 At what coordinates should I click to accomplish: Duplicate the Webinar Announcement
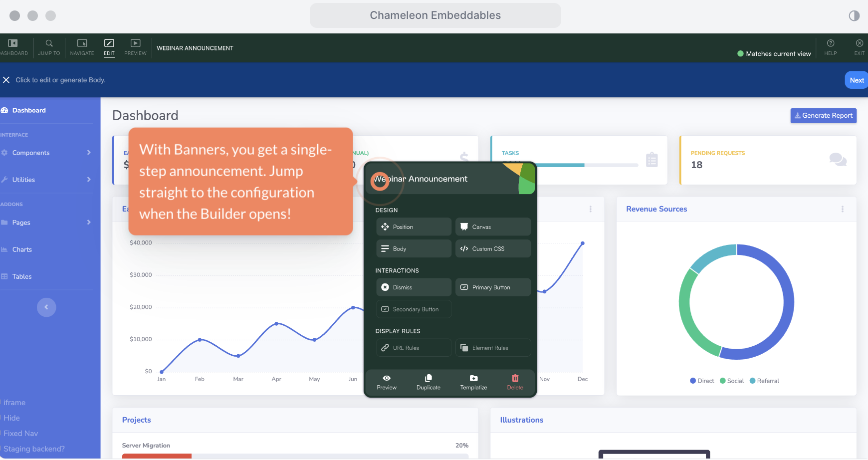(x=429, y=382)
